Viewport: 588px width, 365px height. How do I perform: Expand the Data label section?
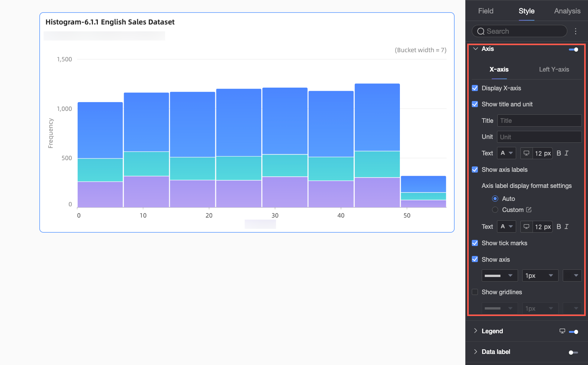[x=476, y=352]
